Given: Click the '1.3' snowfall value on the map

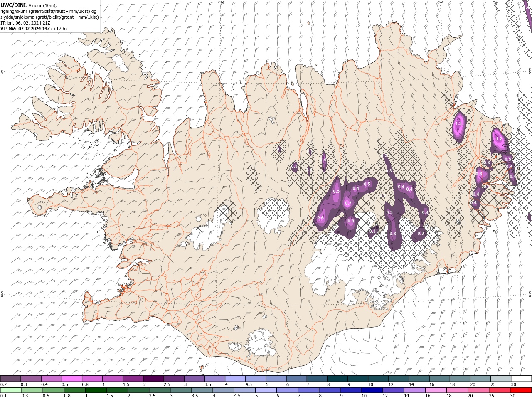Looking at the screenshot, I should click(x=459, y=124).
